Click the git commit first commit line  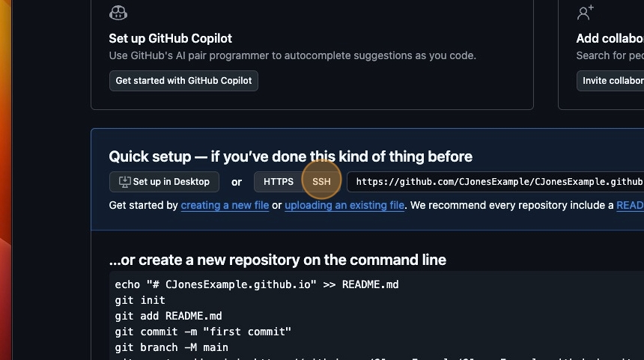pos(203,332)
